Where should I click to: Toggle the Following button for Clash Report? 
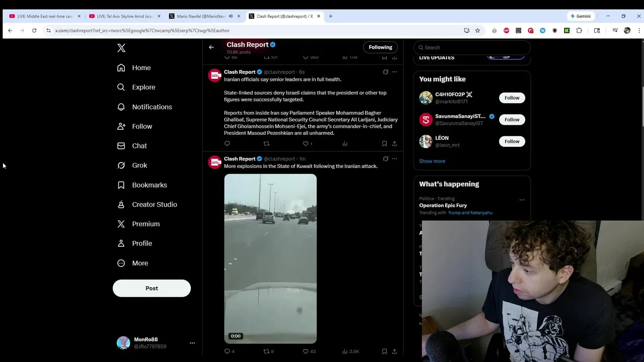tap(380, 47)
